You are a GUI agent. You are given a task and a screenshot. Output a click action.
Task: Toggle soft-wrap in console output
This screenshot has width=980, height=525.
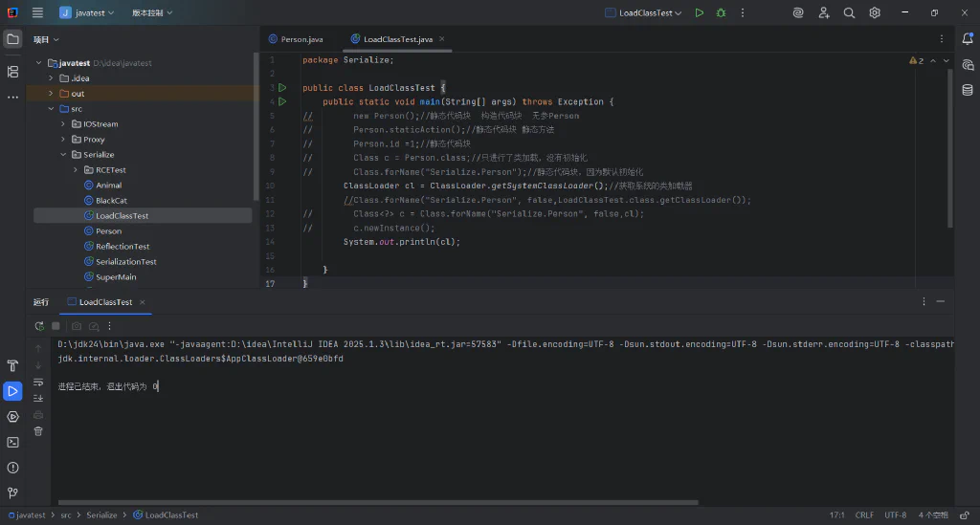tap(38, 383)
